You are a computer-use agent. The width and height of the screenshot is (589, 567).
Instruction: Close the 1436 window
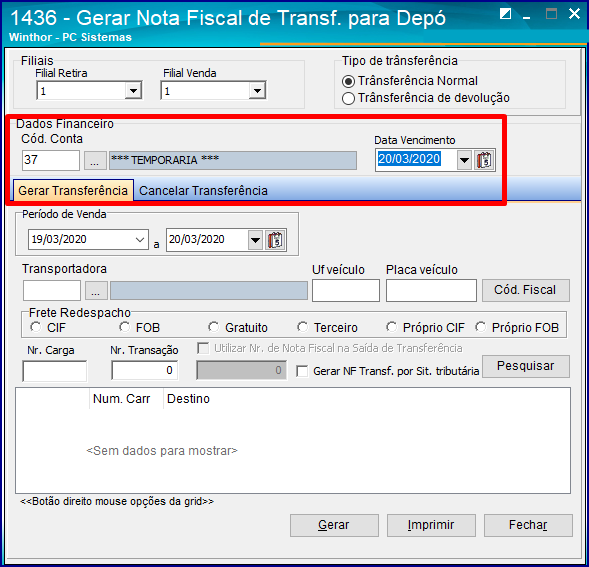pos(574,14)
